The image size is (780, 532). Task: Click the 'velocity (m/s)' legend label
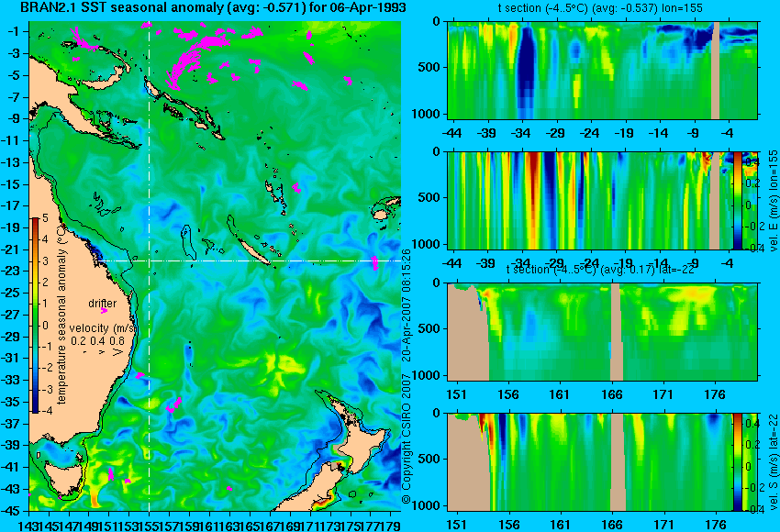coord(103,328)
